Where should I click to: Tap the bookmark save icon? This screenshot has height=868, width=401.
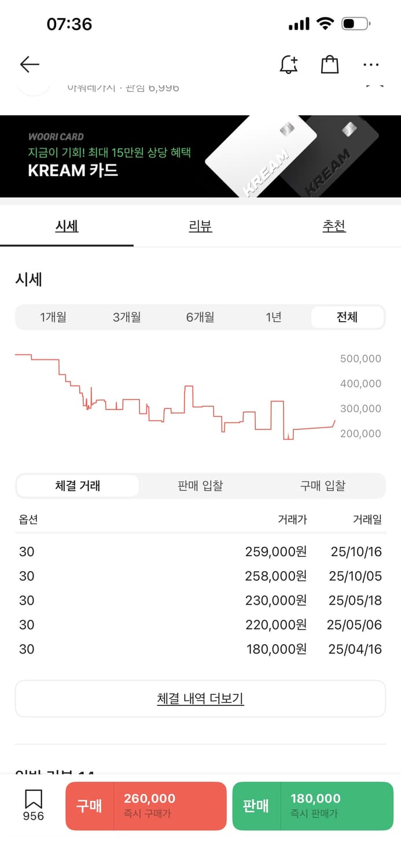click(34, 805)
